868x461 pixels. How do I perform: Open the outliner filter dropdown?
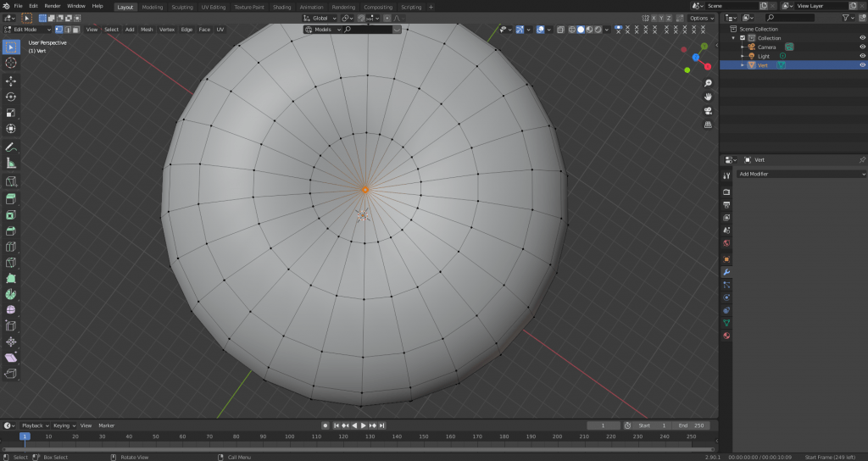pyautogui.click(x=848, y=19)
